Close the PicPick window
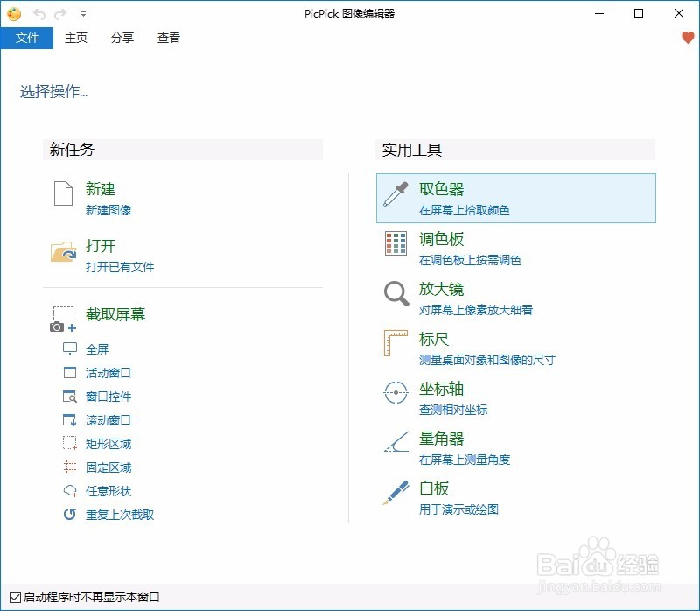This screenshot has width=700, height=611. tap(679, 13)
